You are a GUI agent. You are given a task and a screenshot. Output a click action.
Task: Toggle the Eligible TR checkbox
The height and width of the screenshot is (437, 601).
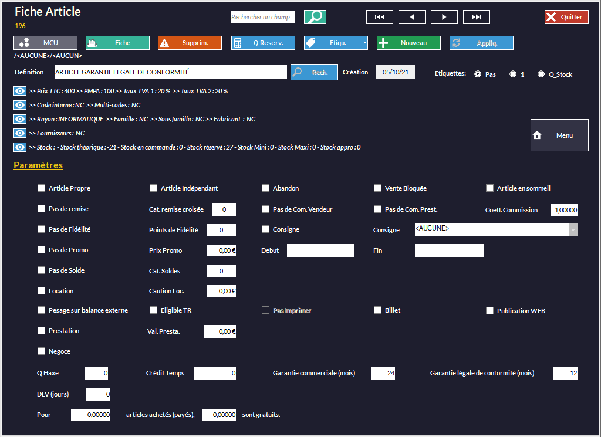click(153, 310)
